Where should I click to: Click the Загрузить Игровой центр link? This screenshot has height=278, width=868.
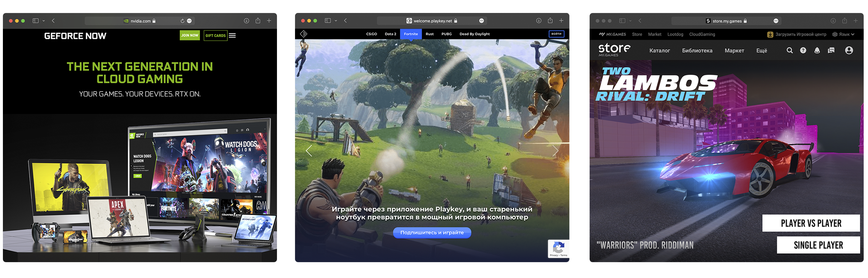(801, 35)
